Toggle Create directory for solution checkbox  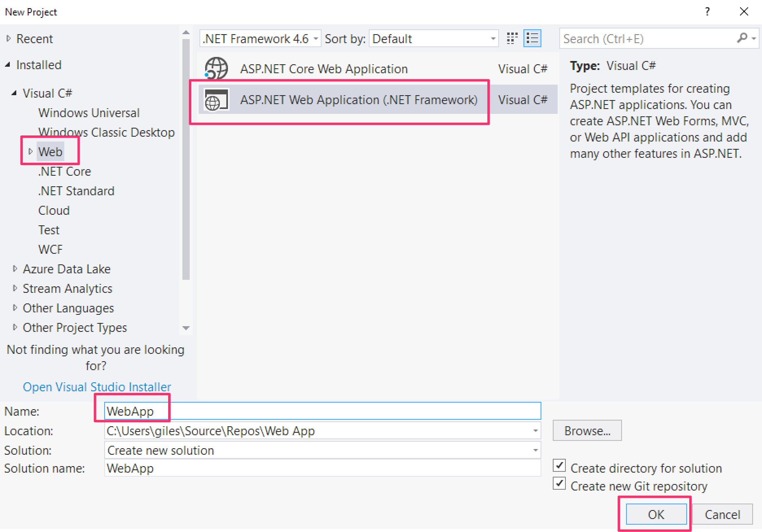click(x=559, y=465)
